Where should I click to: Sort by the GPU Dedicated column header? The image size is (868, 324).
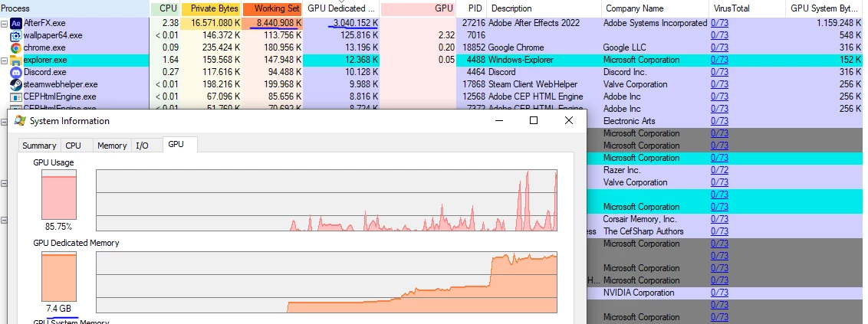coord(341,8)
